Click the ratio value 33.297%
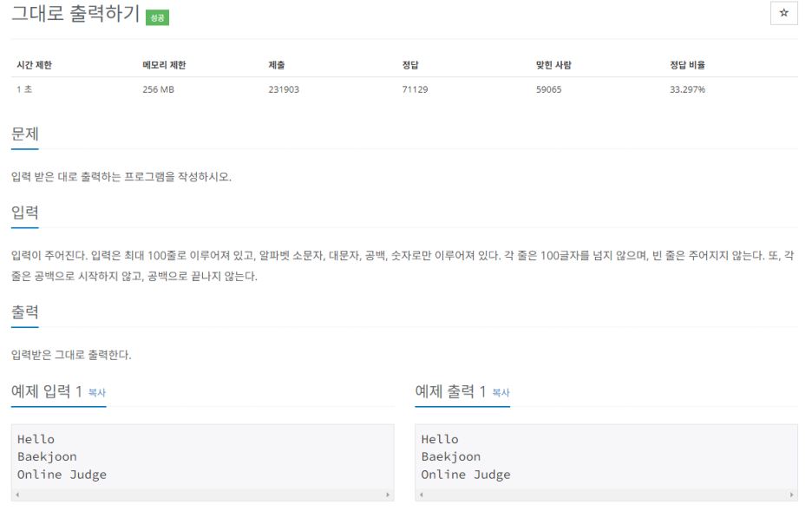The image size is (812, 511). click(687, 89)
